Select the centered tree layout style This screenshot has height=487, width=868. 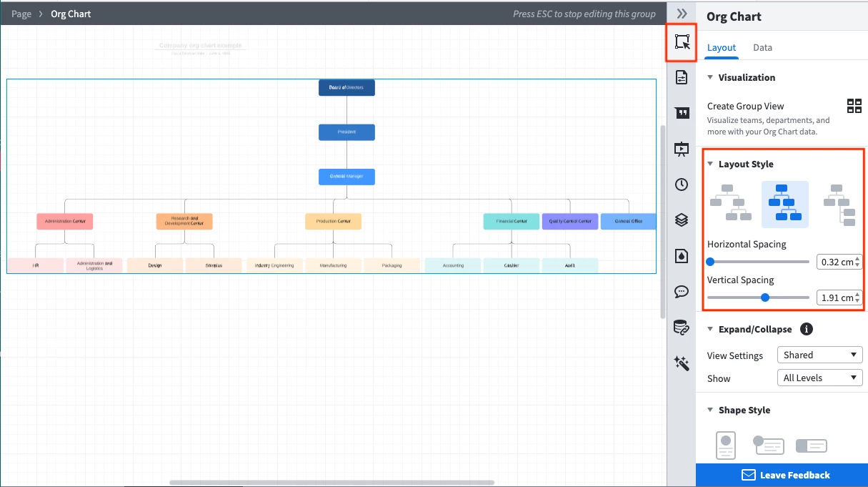pyautogui.click(x=784, y=204)
